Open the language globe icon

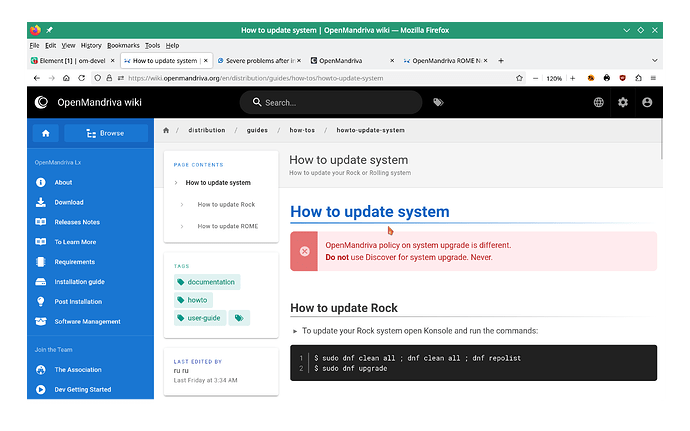pos(598,102)
